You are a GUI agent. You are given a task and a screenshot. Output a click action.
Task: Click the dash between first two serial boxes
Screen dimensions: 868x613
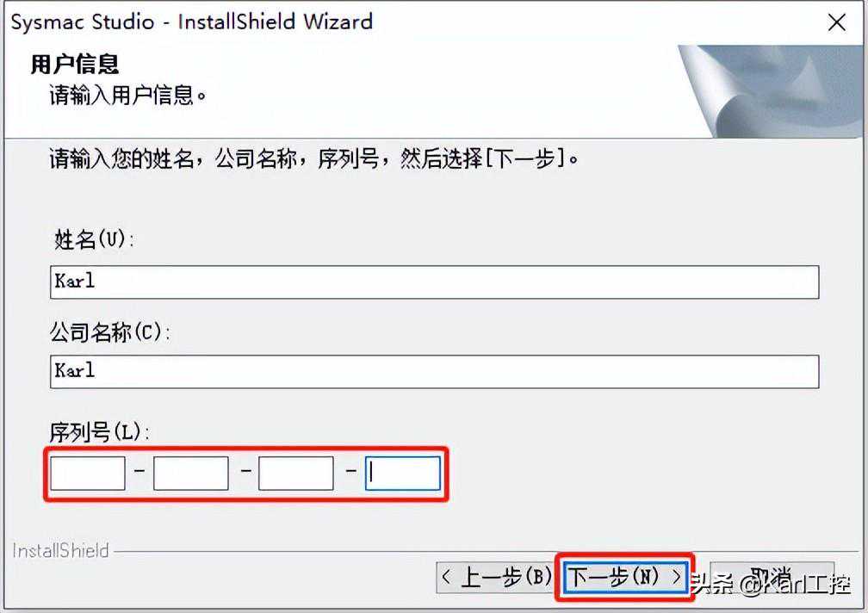[139, 471]
